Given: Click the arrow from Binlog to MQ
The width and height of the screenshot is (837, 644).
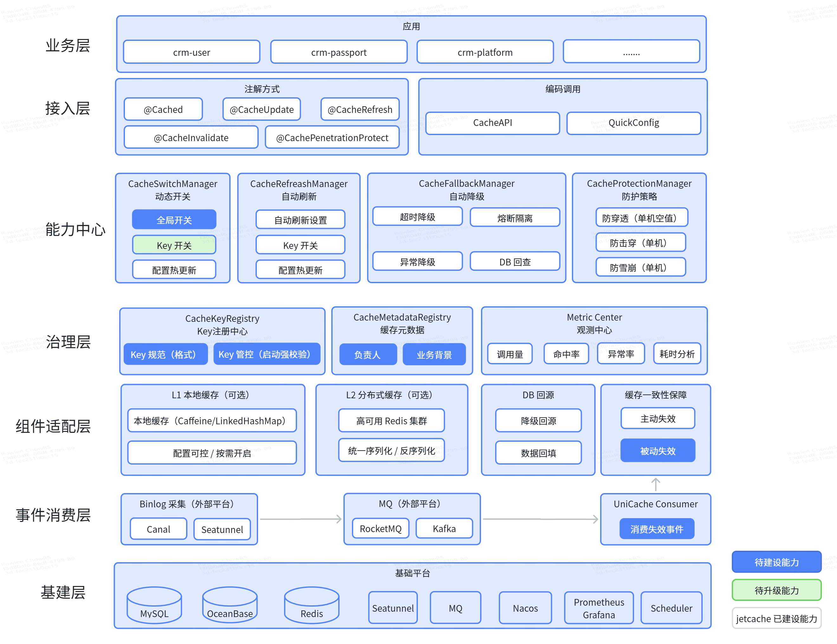Looking at the screenshot, I should 301,519.
